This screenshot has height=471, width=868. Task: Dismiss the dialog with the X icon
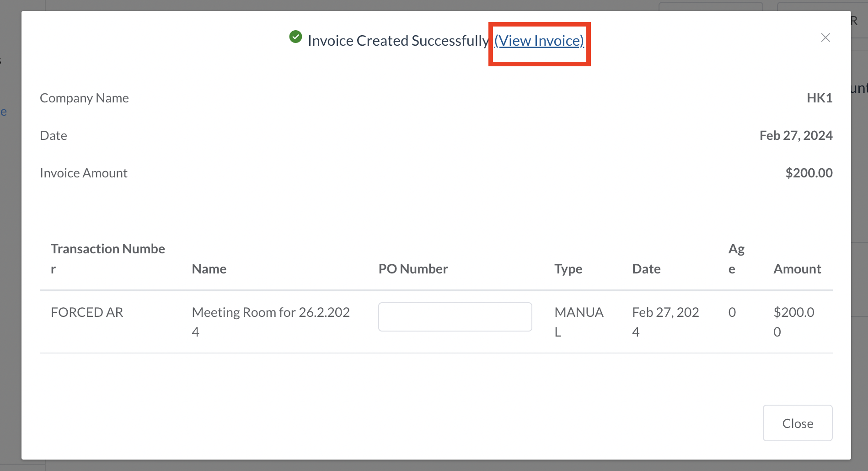tap(825, 37)
